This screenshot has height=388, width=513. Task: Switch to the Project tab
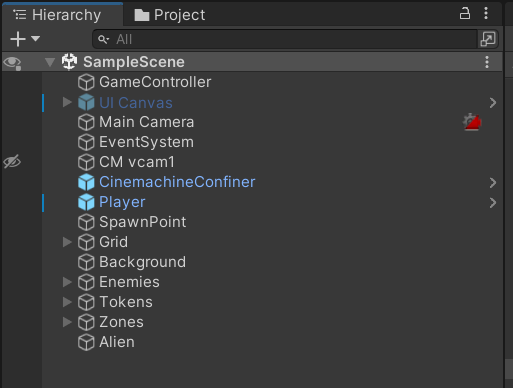[x=170, y=15]
